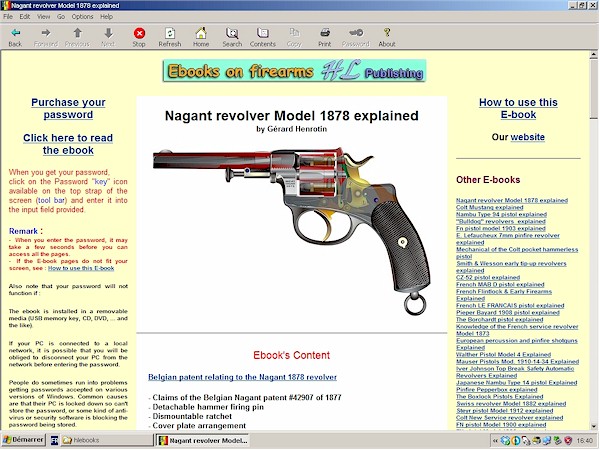
Task: Click the vertical scrollbar up arrow
Action: tap(593, 55)
